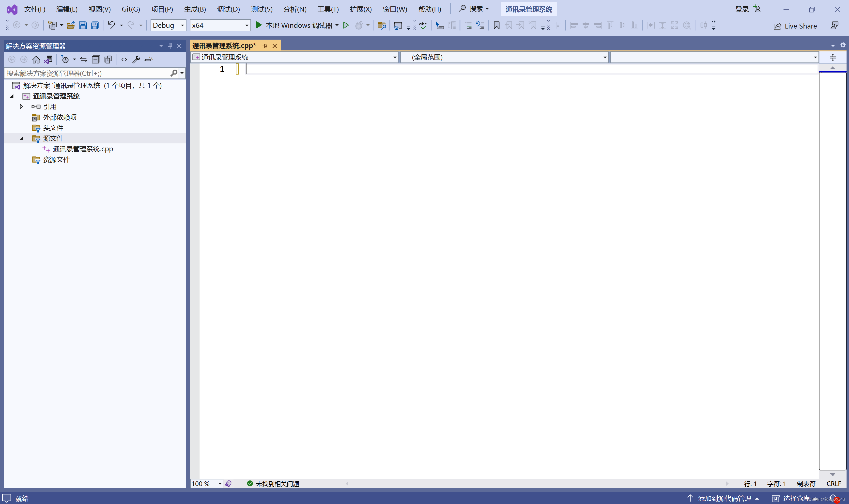Open the 工具(T) menu

coord(328,9)
